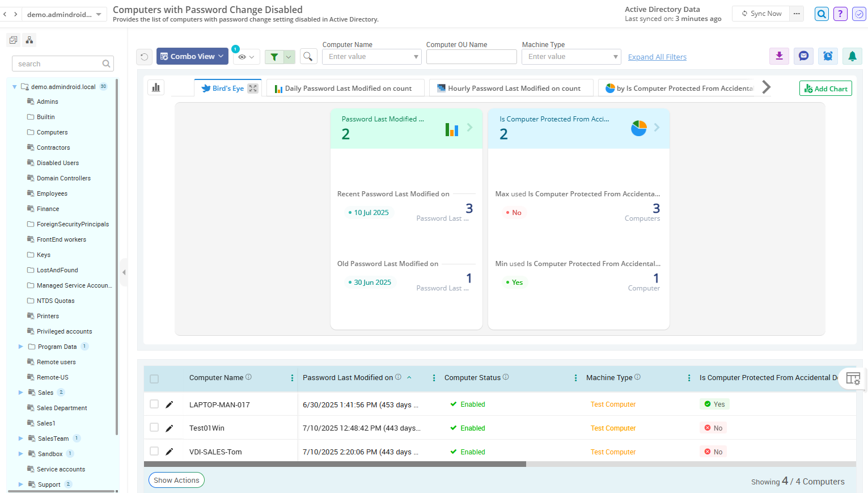The image size is (868, 493).
Task: Tick the checkbox for Test01Win
Action: 154,427
